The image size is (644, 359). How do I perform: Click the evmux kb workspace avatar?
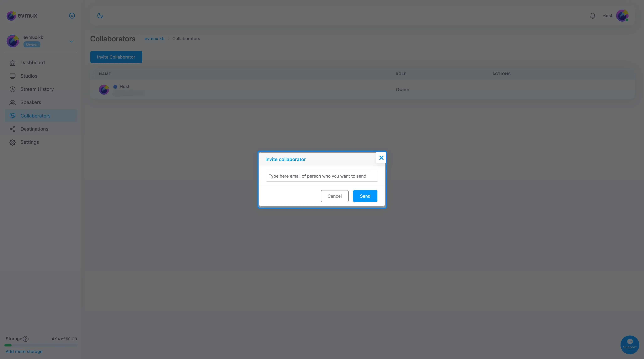point(13,41)
